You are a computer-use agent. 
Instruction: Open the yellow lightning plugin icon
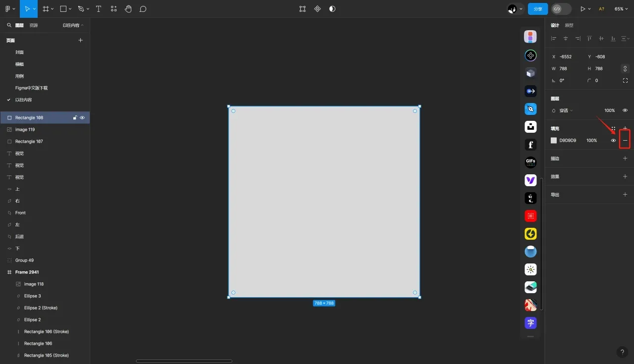(530, 234)
